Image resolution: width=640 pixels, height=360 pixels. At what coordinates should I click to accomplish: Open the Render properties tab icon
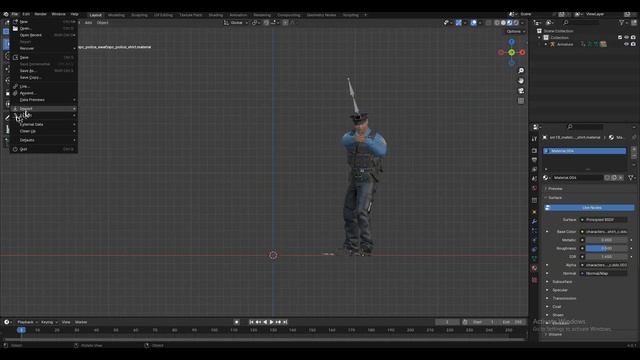[534, 151]
